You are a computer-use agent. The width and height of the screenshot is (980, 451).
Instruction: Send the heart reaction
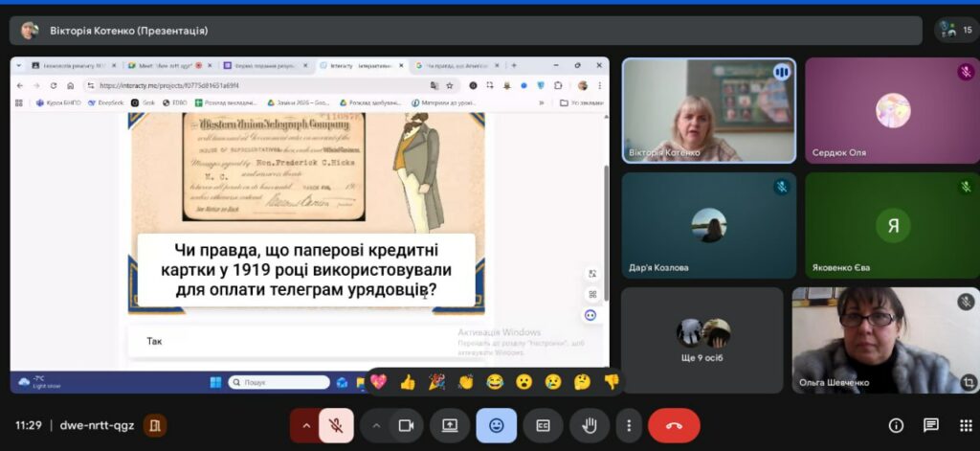378,382
